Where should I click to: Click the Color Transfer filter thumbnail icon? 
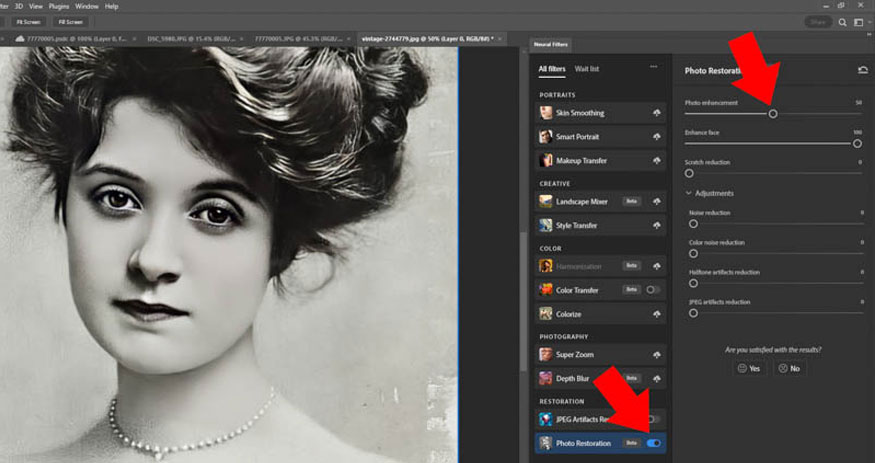546,290
